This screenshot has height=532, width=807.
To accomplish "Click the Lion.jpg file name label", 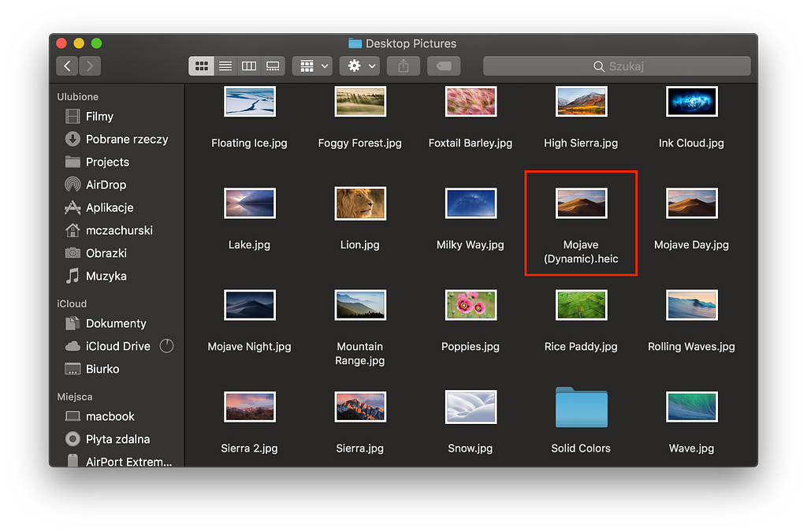I will 359,245.
